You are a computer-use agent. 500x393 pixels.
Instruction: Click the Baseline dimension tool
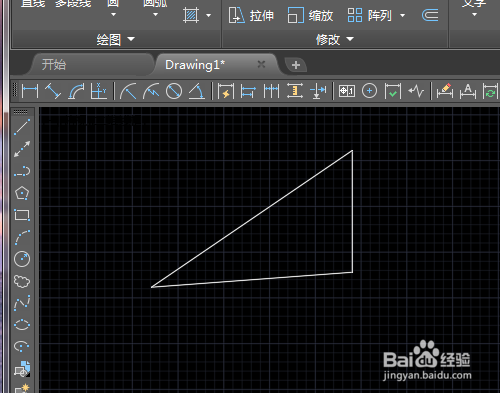pos(248,91)
